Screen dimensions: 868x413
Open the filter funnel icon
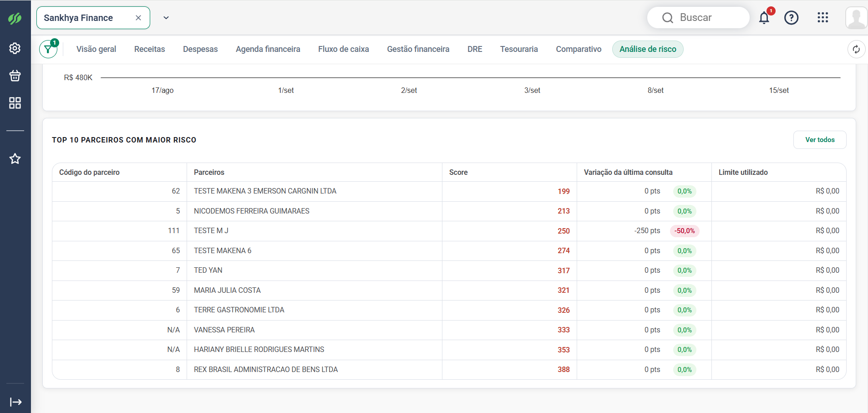click(x=48, y=49)
